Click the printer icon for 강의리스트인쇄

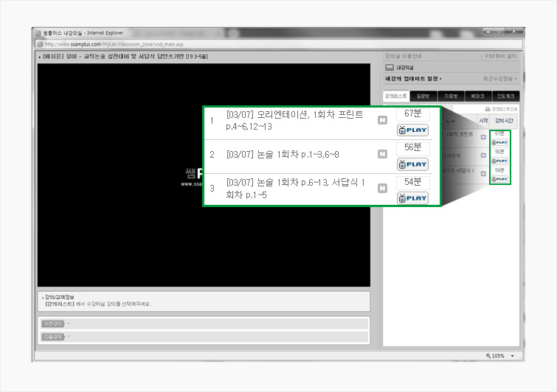click(487, 108)
